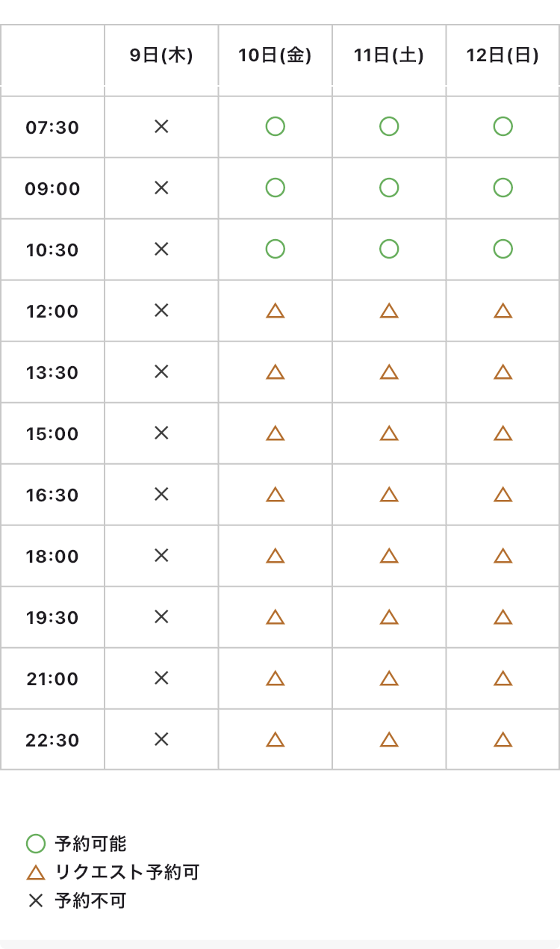
Task: Click the unavailable X for 9日(木) at 07:30
Action: coord(161,127)
